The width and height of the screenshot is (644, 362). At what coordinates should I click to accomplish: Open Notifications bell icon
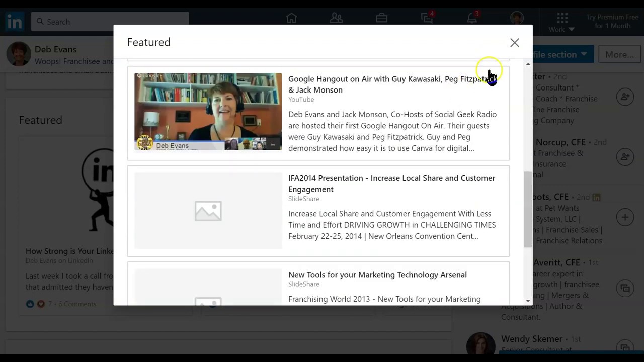click(x=472, y=19)
